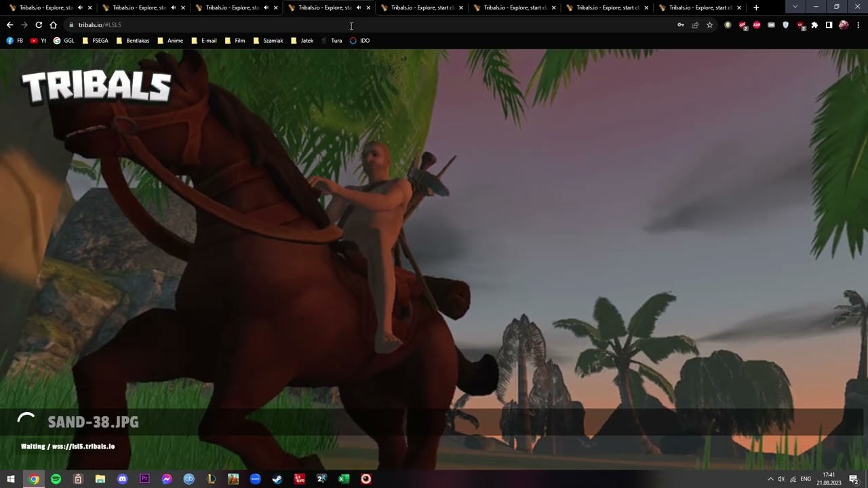Viewport: 868px width, 488px height.
Task: Toggle the Chrome side panel
Action: (829, 25)
